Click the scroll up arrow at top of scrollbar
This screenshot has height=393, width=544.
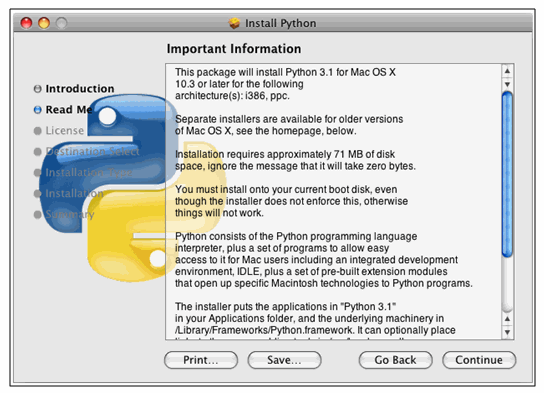(x=507, y=71)
